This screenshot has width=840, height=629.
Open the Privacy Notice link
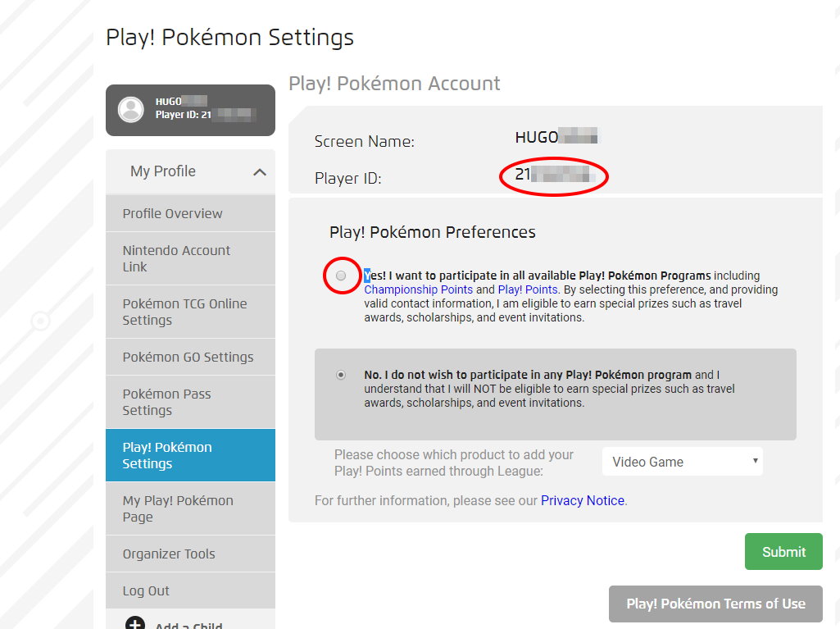coord(582,500)
